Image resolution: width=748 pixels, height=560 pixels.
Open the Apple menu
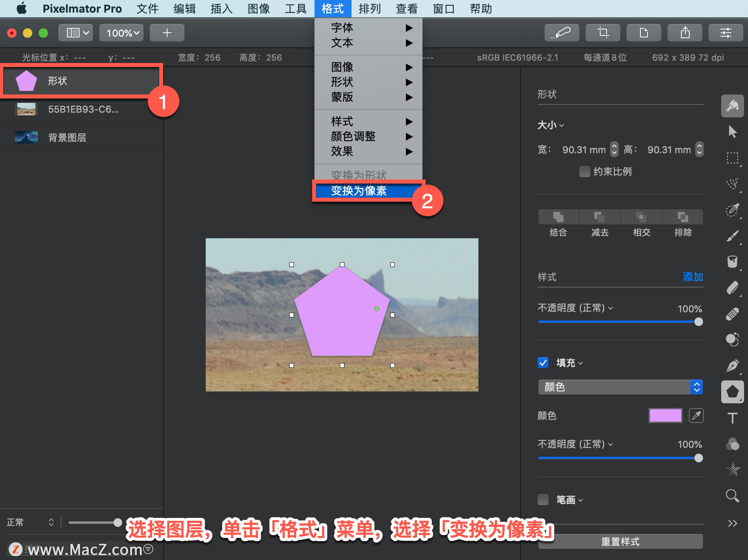tap(22, 9)
